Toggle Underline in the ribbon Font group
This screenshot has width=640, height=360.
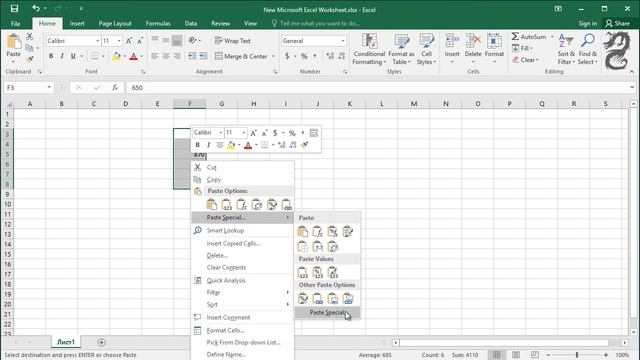(73, 56)
